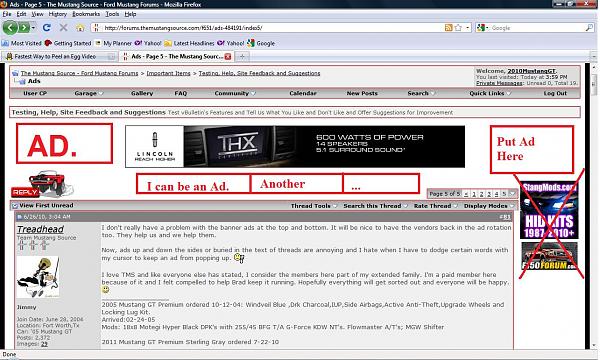Go forward with the green forward arrow
This screenshot has height=360, width=600.
24,28
